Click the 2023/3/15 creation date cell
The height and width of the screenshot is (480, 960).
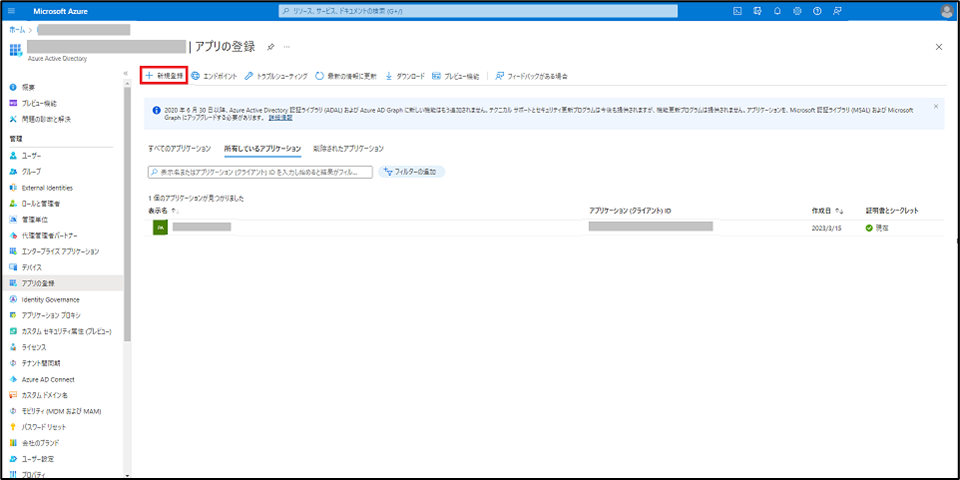[827, 228]
